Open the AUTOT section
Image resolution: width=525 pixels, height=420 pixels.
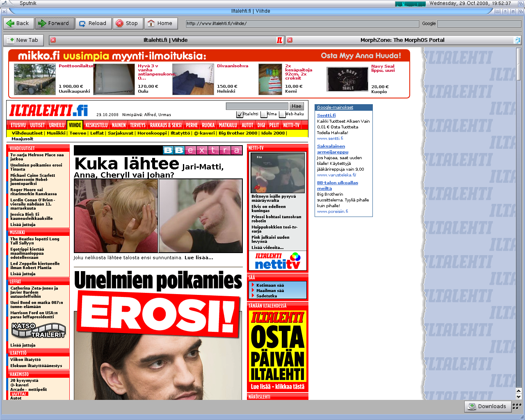coord(247,125)
